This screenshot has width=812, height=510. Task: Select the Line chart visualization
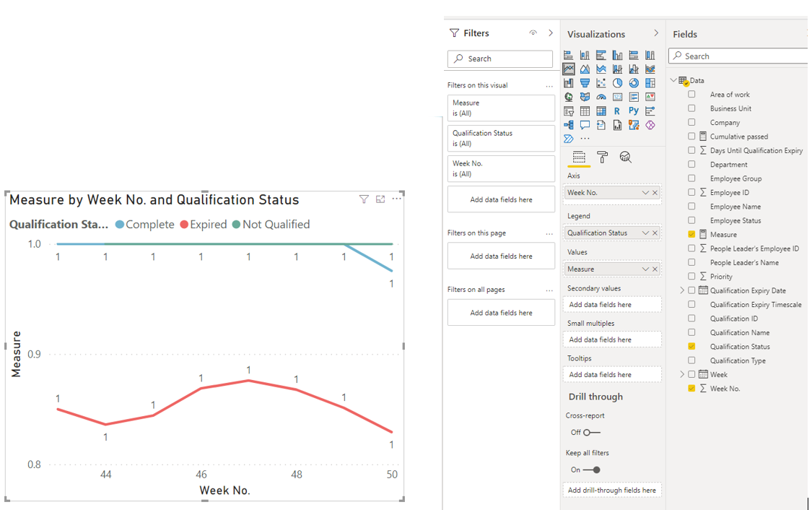click(x=569, y=69)
